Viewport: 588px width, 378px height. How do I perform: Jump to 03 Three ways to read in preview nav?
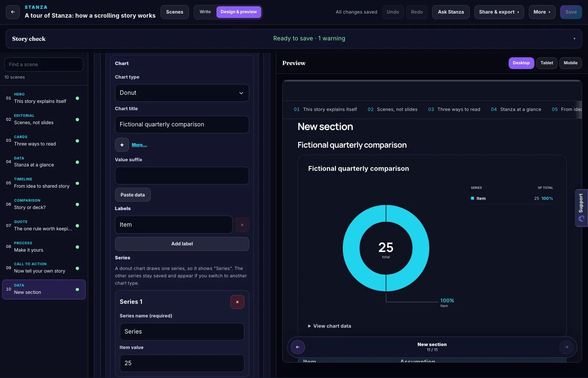[454, 109]
